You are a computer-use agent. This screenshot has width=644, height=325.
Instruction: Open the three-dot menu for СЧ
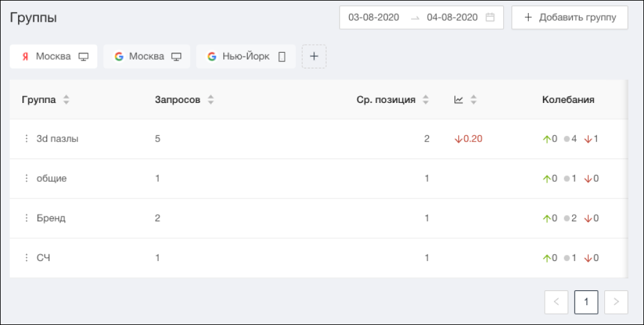tap(27, 258)
